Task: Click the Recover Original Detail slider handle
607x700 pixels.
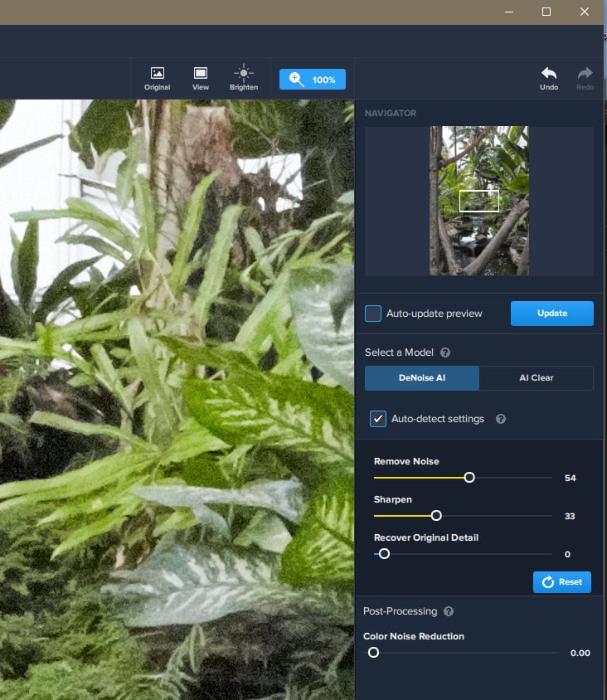Action: point(384,554)
